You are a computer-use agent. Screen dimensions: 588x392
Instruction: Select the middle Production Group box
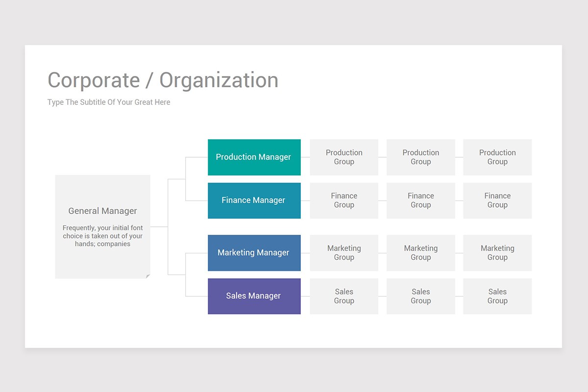[420, 157]
